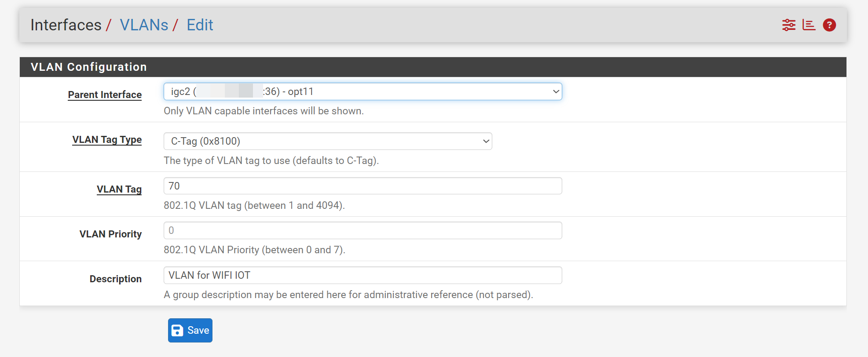The height and width of the screenshot is (357, 868).
Task: Open the Parent Interface igc2 dropdown
Action: (x=362, y=91)
